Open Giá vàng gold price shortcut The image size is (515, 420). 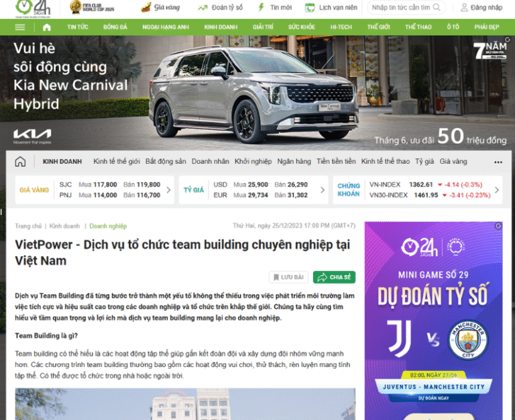click(160, 7)
